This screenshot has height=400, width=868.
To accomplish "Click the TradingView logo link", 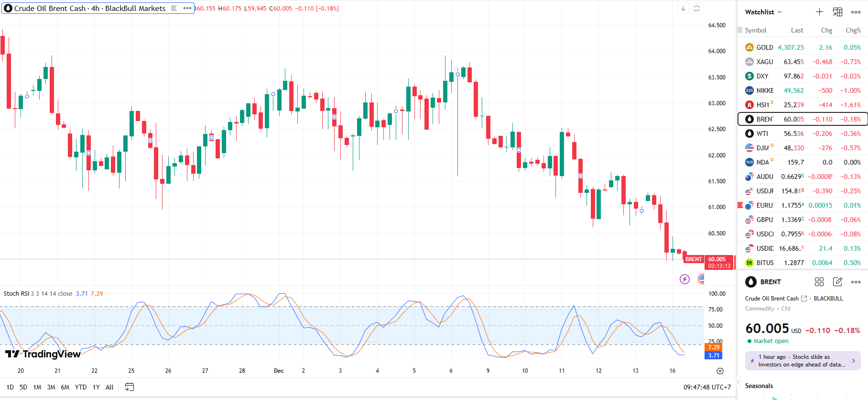I will (x=43, y=354).
